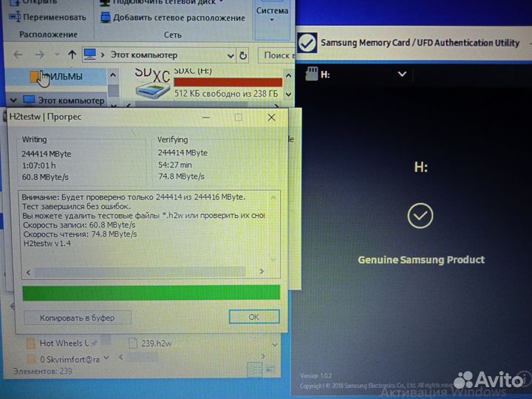Close the H2testw progress window
The width and height of the screenshot is (532, 399).
click(x=271, y=117)
